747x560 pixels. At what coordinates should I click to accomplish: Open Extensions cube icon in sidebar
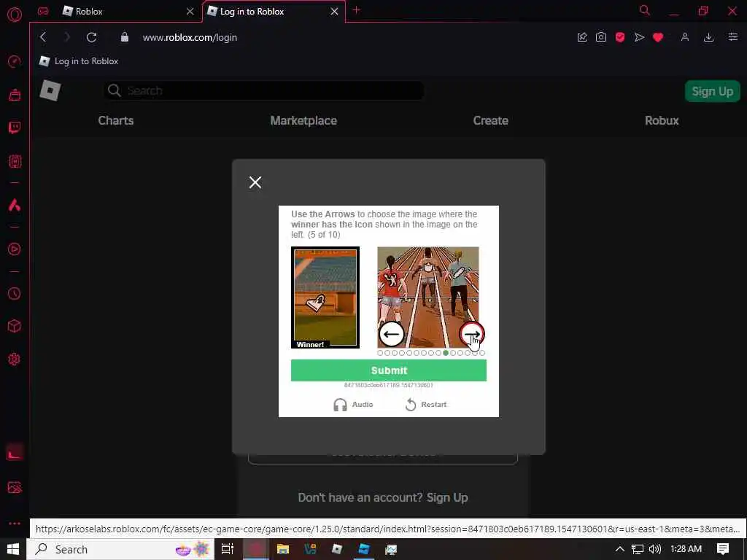[15, 326]
